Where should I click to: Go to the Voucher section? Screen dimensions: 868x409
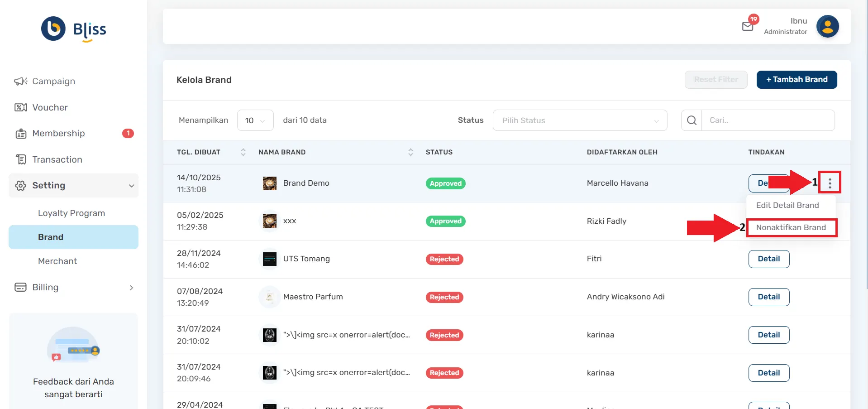[50, 108]
